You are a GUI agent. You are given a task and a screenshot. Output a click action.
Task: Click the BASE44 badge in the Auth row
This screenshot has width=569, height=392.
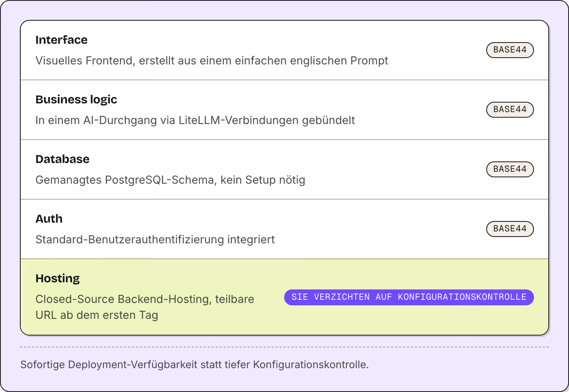point(510,229)
